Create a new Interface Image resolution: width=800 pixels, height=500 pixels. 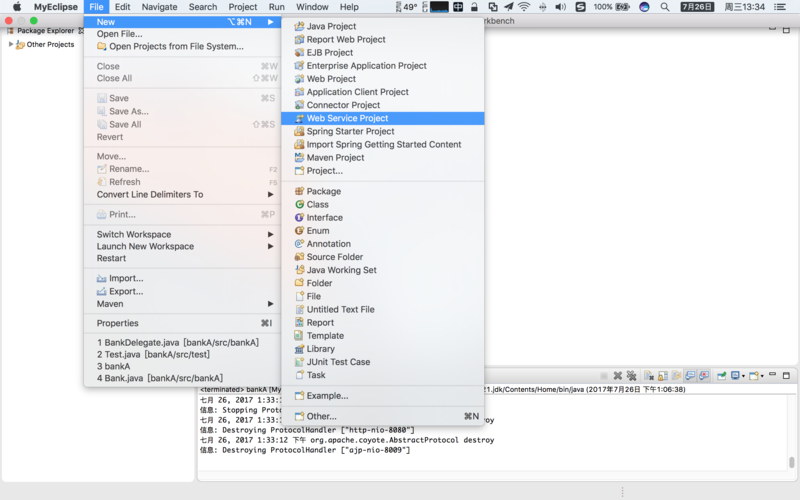382,217
